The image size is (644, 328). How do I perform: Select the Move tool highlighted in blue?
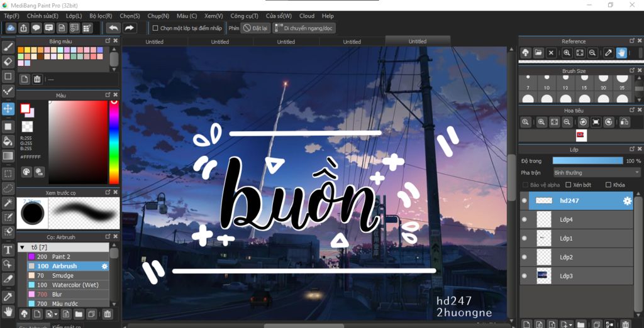8,109
